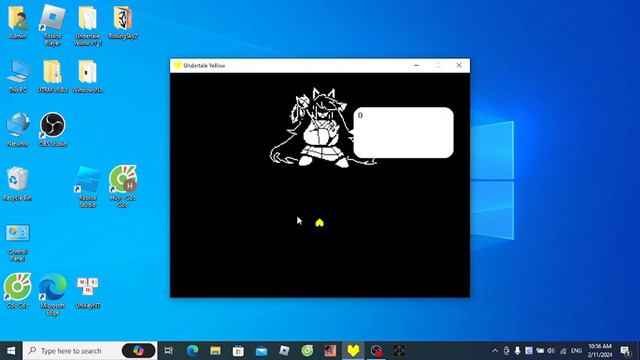Viewport: 640px width, 360px height.
Task: Open the Control Panel desktop icon
Action: tap(18, 243)
